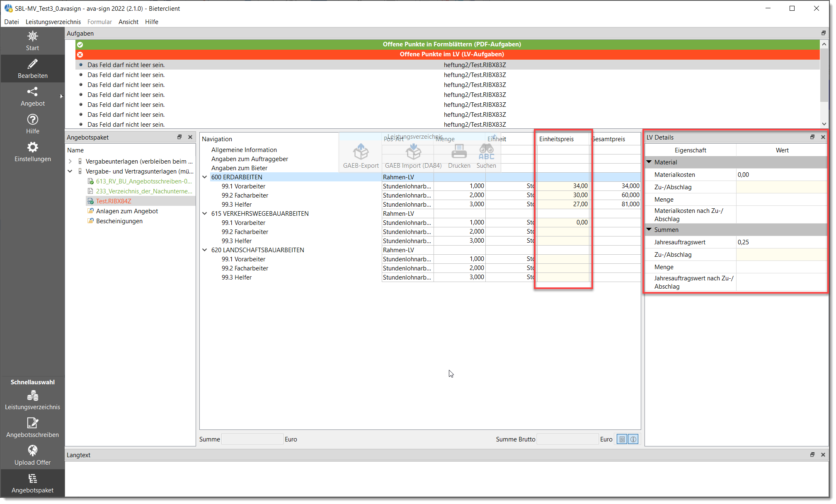The width and height of the screenshot is (836, 504).
Task: Click Summen Zu-/Abschlag value field
Action: pos(781,255)
